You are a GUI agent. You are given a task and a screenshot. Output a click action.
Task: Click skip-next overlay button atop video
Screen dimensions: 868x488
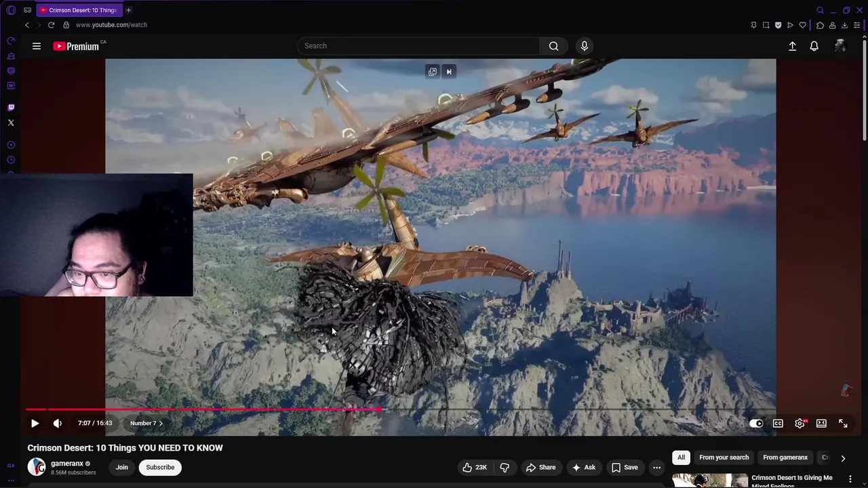[x=448, y=72]
